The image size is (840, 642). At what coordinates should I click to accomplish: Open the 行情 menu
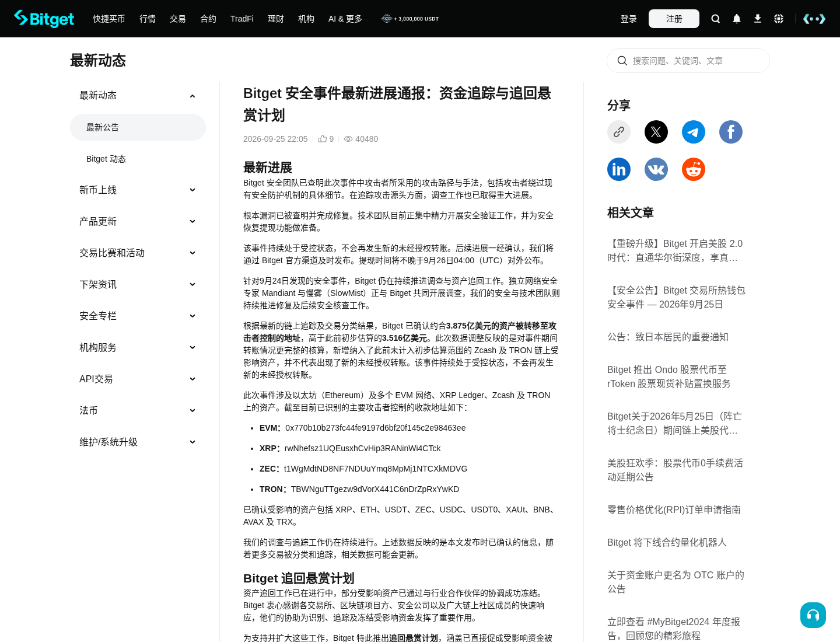tap(148, 19)
